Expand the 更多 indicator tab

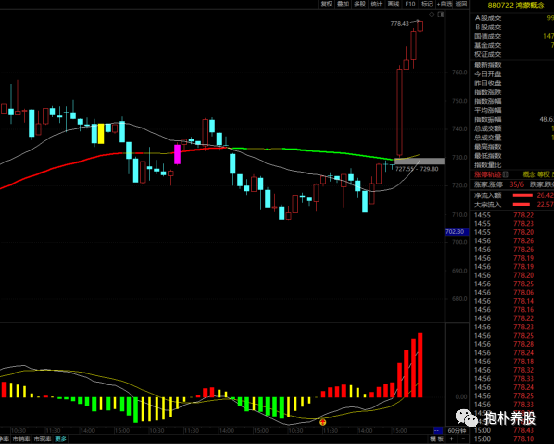60,439
